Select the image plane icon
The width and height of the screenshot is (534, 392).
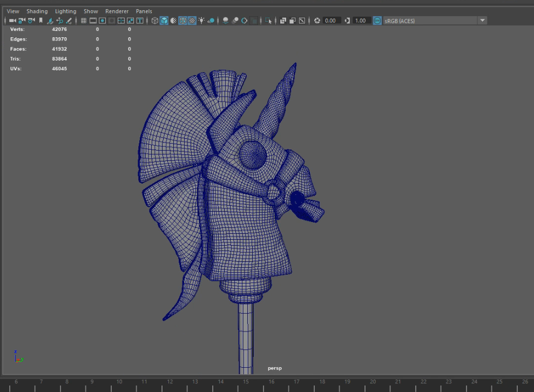50,21
